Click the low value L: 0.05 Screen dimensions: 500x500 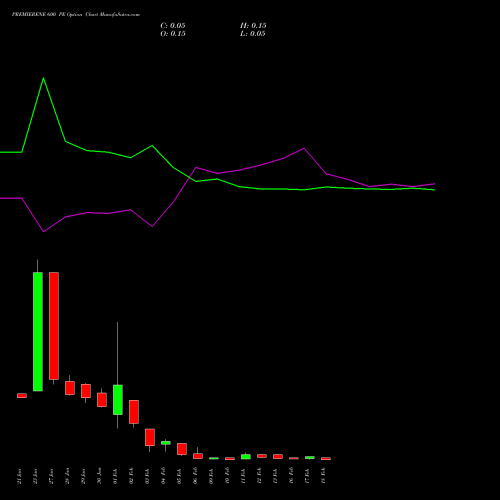point(253,34)
